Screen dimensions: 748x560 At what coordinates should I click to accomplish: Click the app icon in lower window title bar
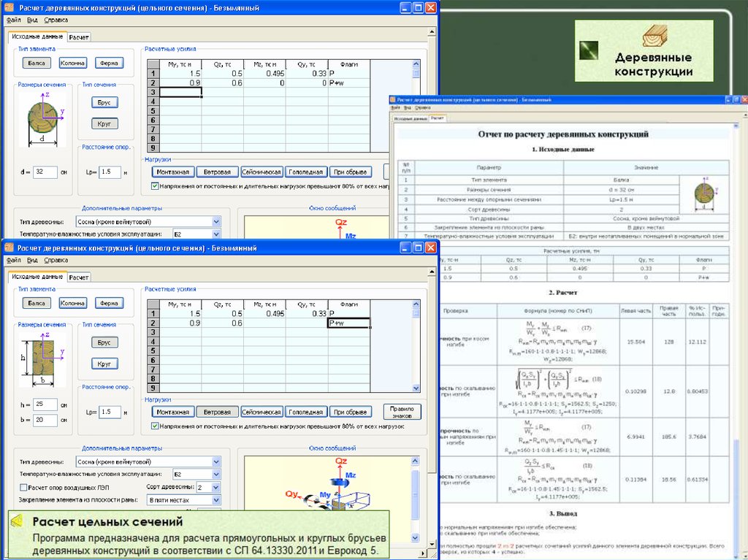[9, 248]
